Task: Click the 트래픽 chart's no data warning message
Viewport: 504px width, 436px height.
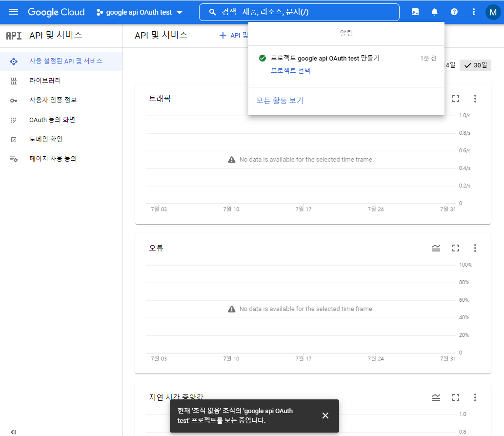Action: (301, 160)
